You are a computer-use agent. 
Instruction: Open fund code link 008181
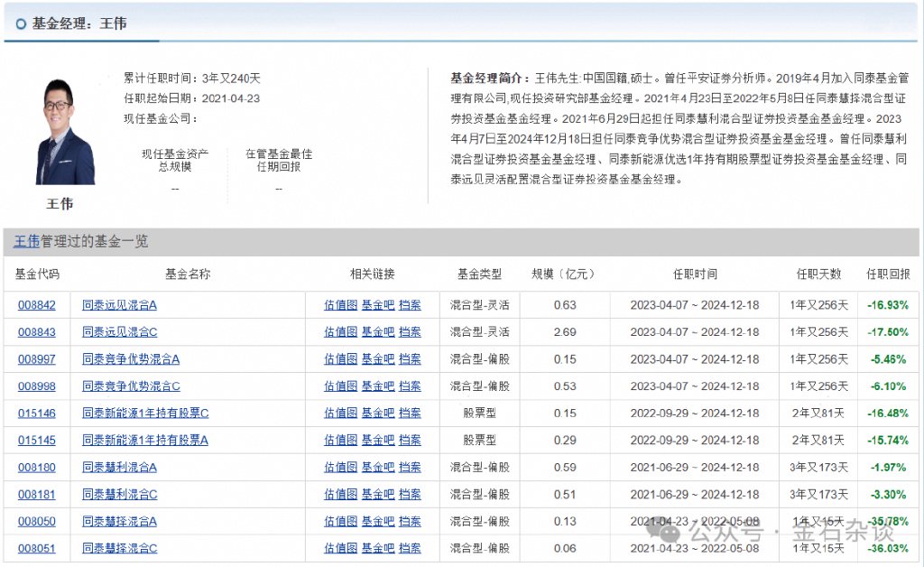coord(36,495)
